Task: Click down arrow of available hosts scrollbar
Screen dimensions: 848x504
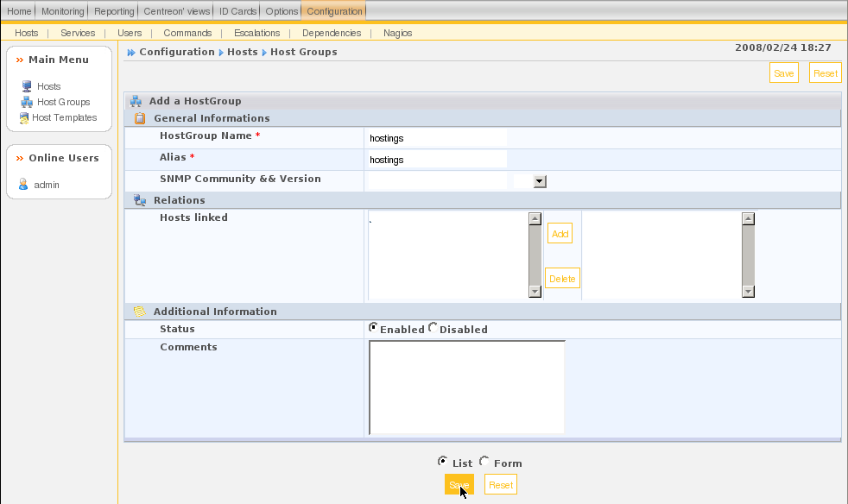Action: pos(535,292)
